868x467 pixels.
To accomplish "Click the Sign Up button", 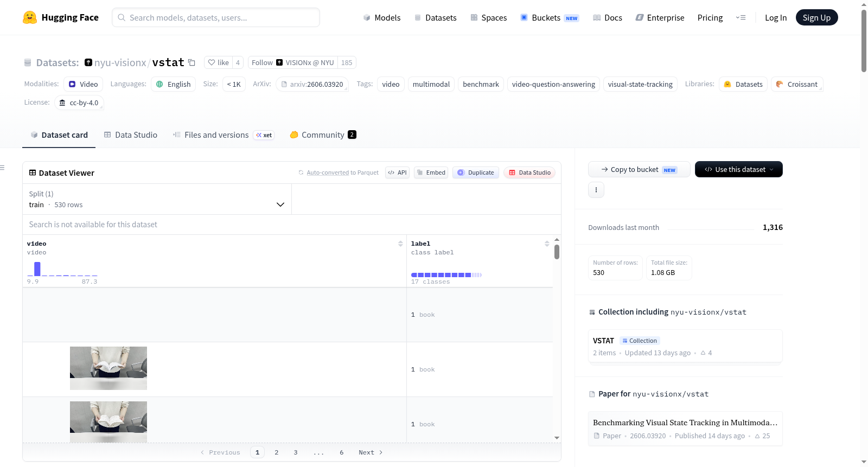I will click(x=816, y=17).
